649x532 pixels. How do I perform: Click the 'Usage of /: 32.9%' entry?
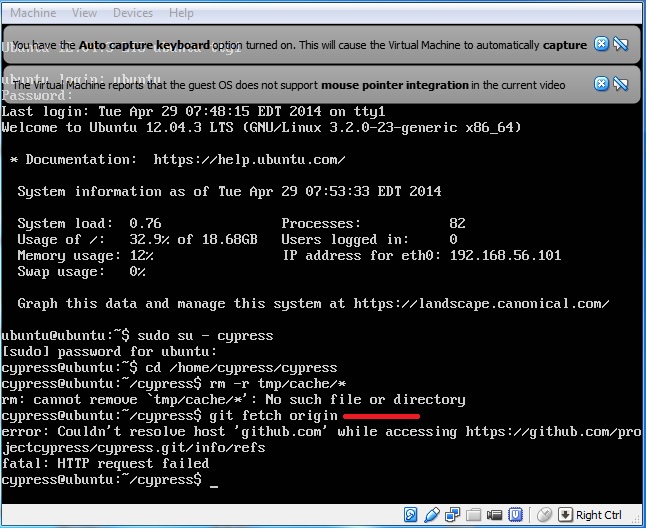pyautogui.click(x=137, y=240)
